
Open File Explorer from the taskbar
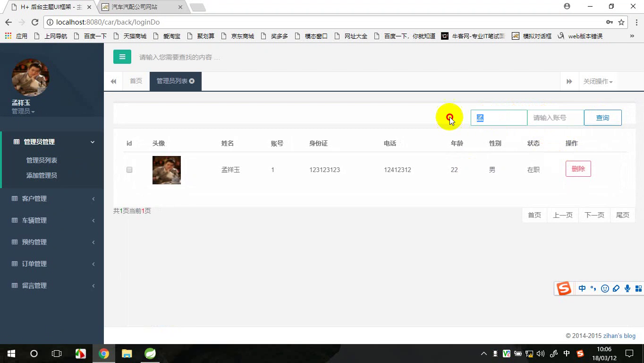[127, 354]
